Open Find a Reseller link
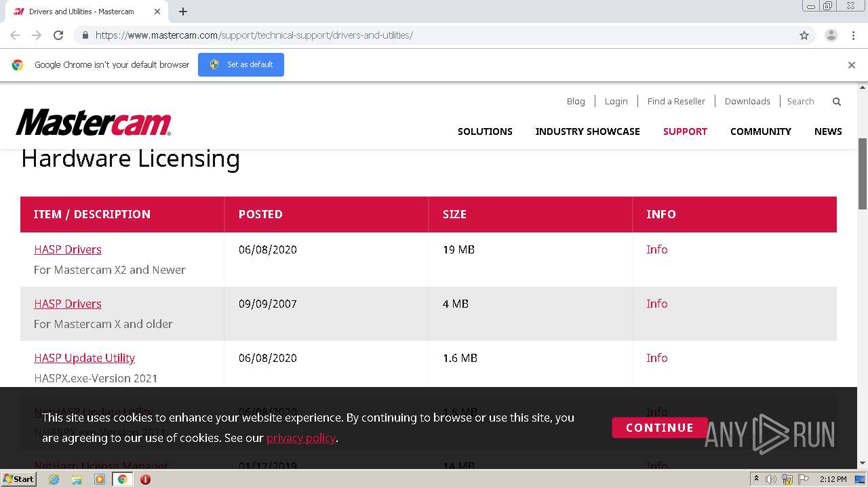 [676, 102]
